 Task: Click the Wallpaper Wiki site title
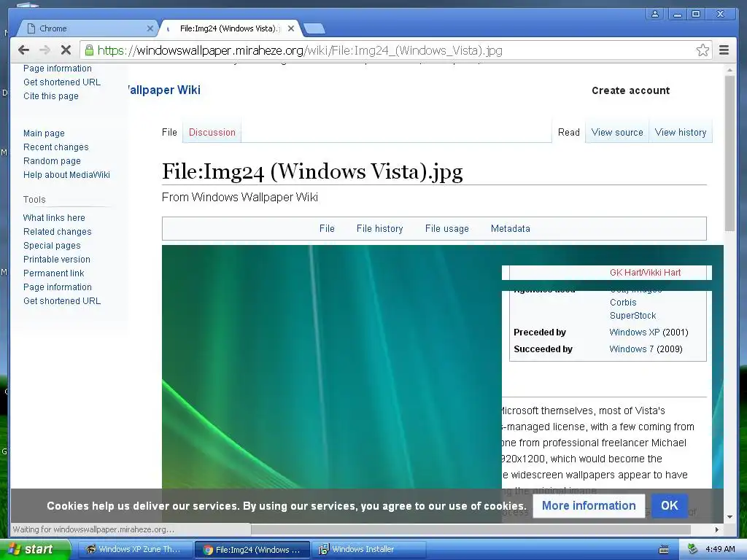click(x=164, y=90)
